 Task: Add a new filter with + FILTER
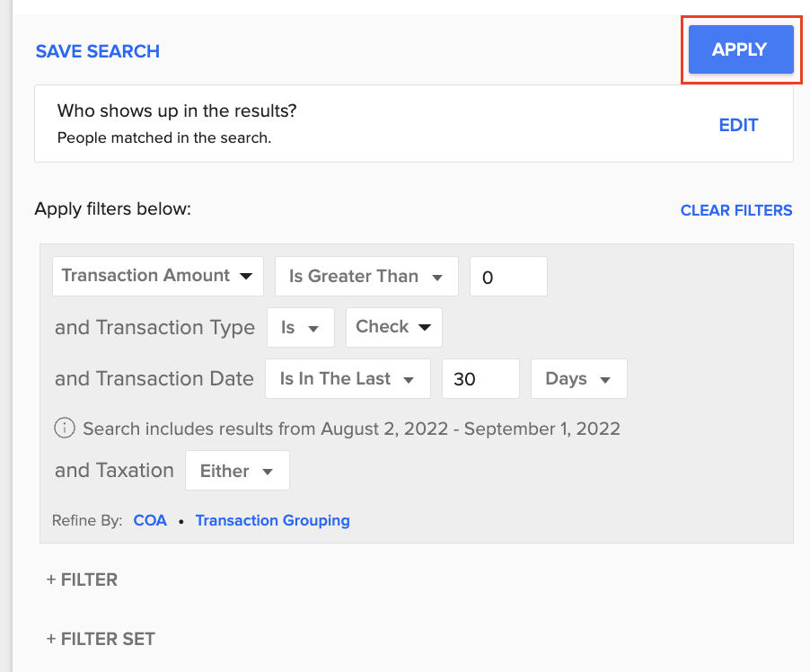tap(82, 579)
